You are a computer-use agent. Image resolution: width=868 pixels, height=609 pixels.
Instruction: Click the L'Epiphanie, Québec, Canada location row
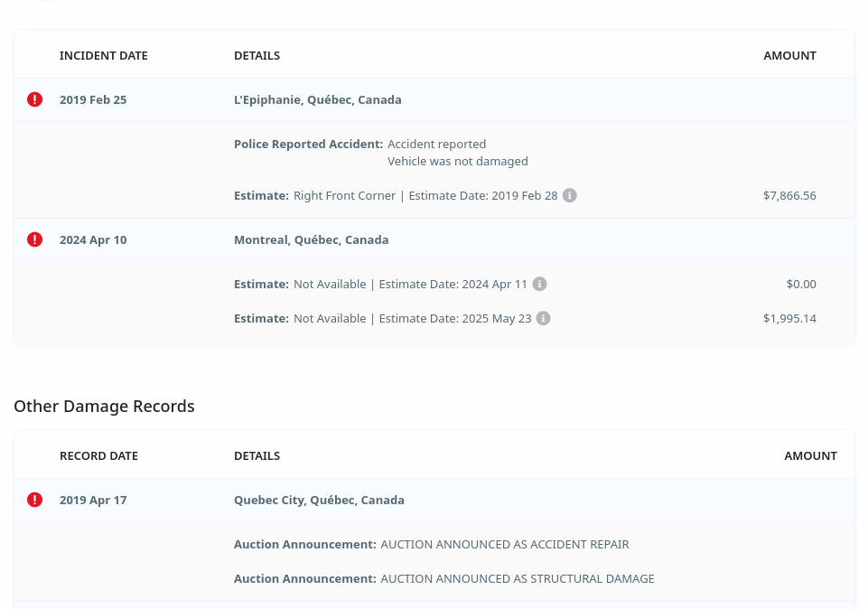point(317,99)
